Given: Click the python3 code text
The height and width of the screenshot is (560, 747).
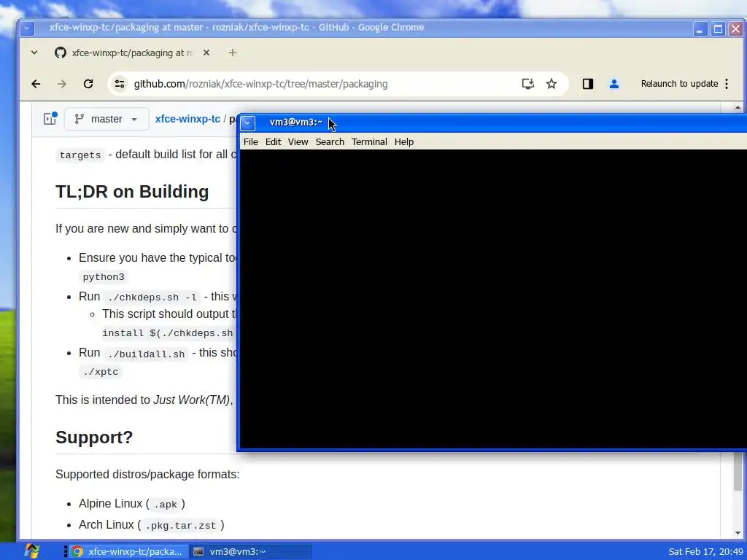Looking at the screenshot, I should click(104, 277).
